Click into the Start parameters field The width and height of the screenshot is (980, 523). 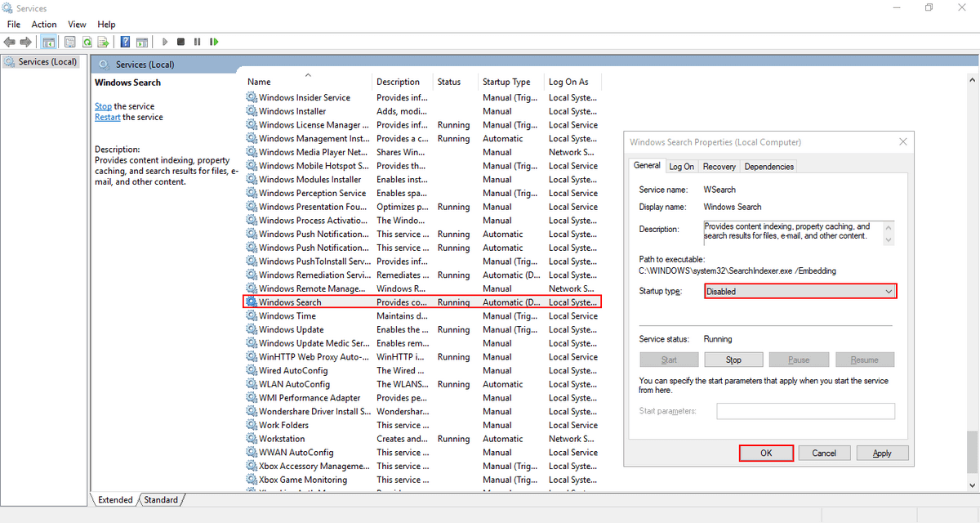(x=805, y=411)
